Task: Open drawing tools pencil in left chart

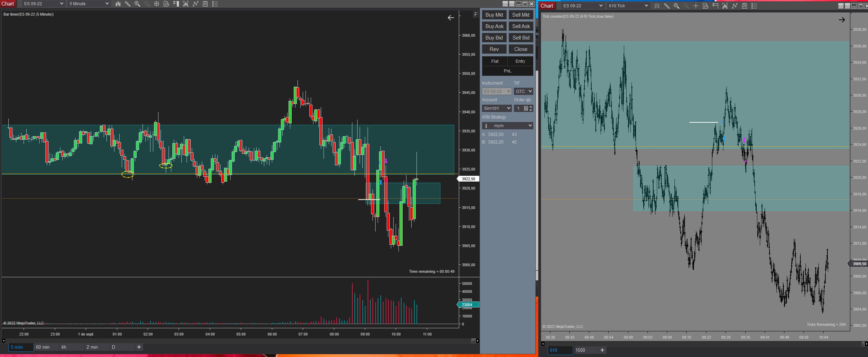Action: coord(128,4)
